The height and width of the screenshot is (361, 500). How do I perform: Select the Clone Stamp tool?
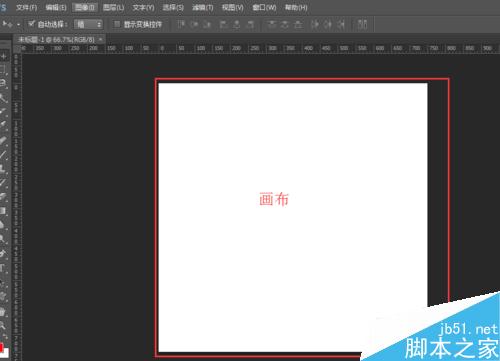click(3, 168)
